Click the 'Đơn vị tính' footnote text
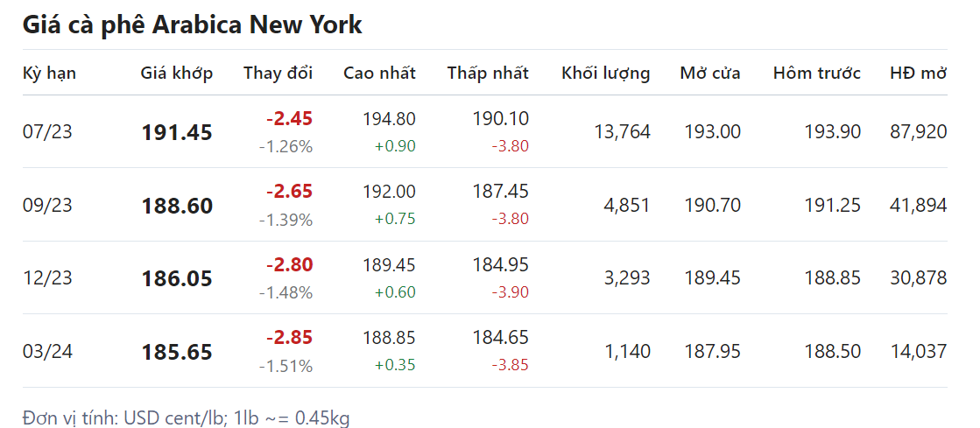 [186, 418]
